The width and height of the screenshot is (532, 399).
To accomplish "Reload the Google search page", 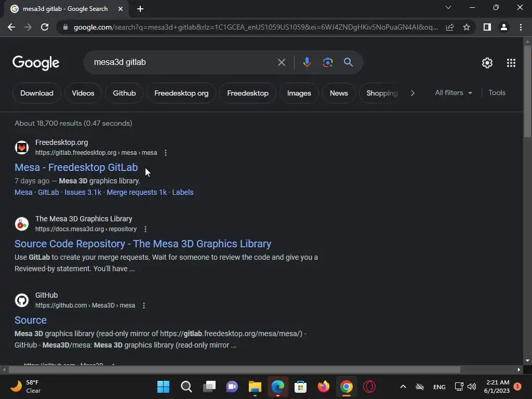I will click(45, 27).
